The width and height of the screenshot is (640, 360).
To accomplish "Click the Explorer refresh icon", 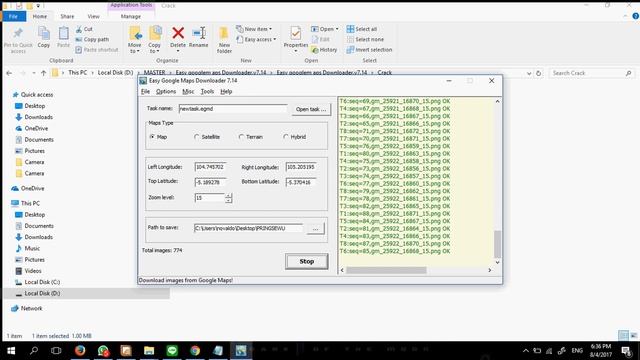I will [538, 73].
